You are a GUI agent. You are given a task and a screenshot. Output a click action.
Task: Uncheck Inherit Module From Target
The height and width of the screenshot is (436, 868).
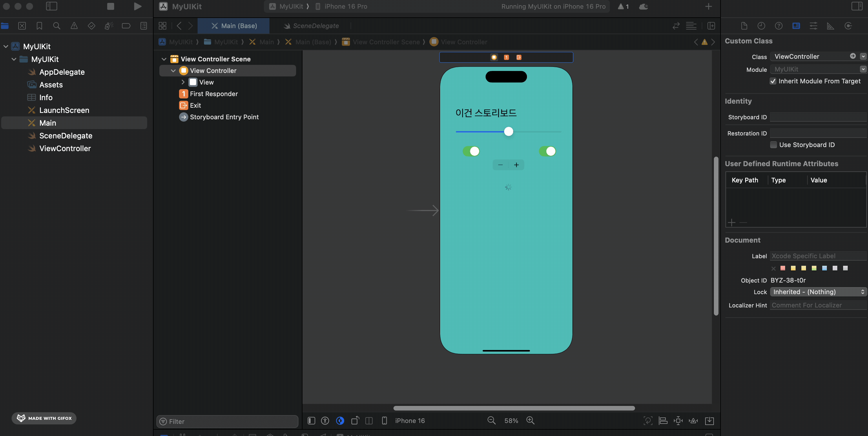(x=773, y=81)
